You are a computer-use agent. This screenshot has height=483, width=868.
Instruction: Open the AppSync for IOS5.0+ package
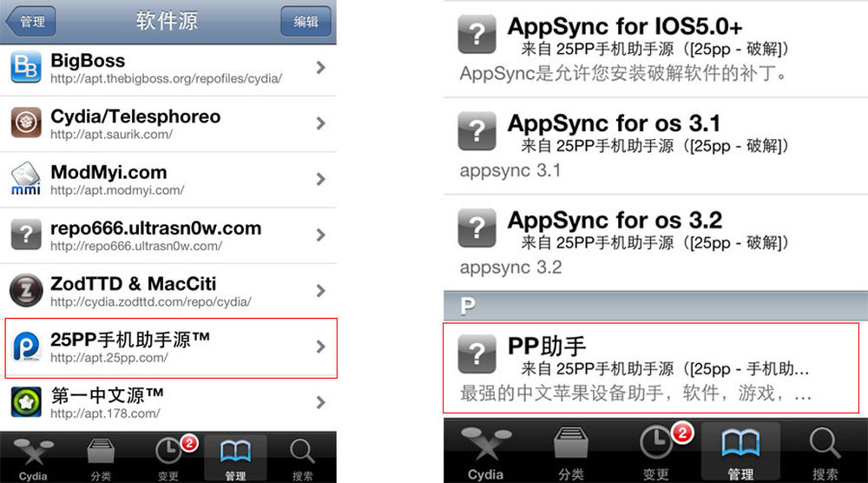655,50
